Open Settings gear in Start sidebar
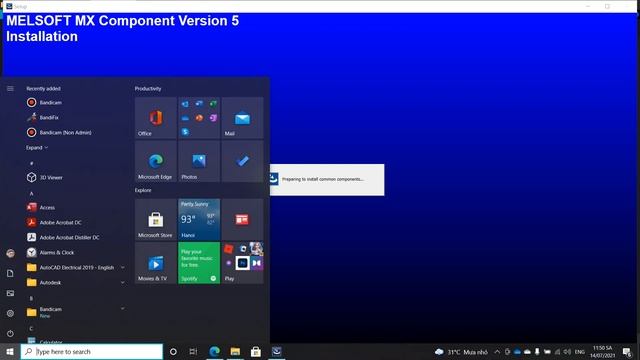The height and width of the screenshot is (360, 640). point(10,313)
